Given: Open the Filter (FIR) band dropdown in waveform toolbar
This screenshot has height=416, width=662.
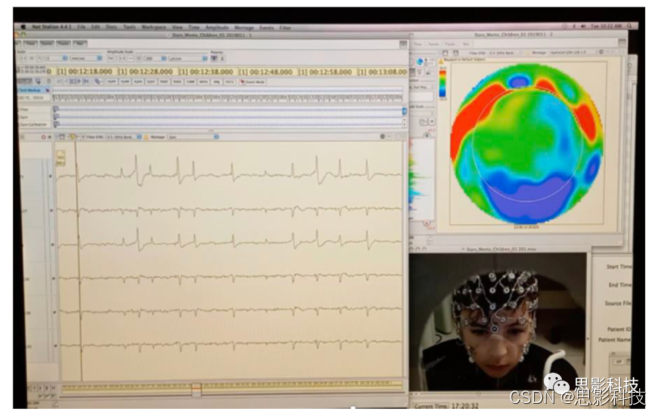Looking at the screenshot, I should click(123, 137).
